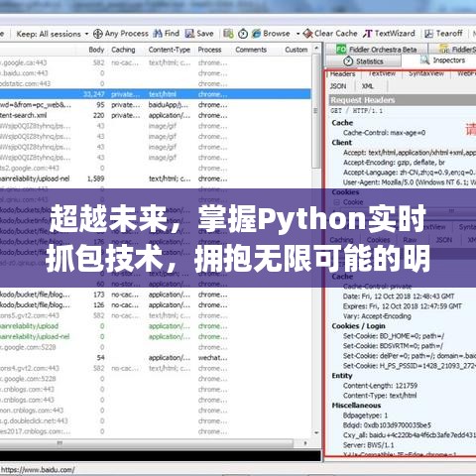Click the Browse Internet Explorer icon
Screen dimensions: 476x476
point(256,34)
